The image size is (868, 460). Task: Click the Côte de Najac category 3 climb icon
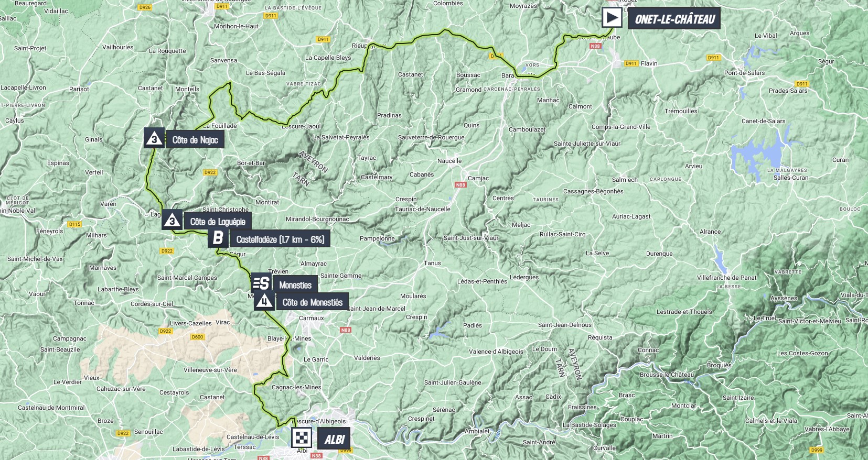154,138
